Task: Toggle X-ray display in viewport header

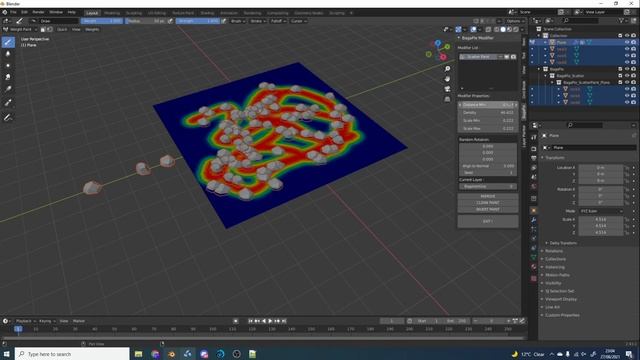Action: [489, 29]
